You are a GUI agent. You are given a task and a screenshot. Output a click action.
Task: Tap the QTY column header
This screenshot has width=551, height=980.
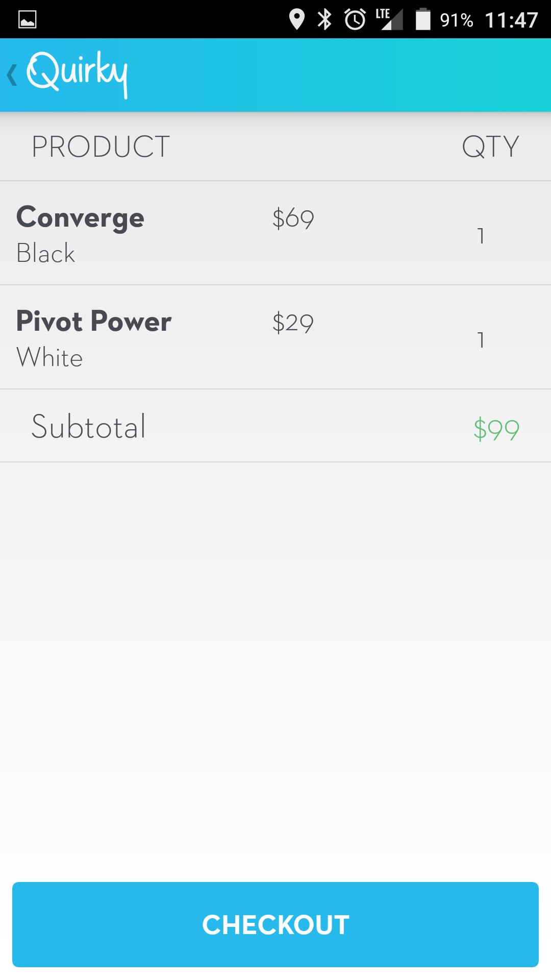tap(490, 147)
